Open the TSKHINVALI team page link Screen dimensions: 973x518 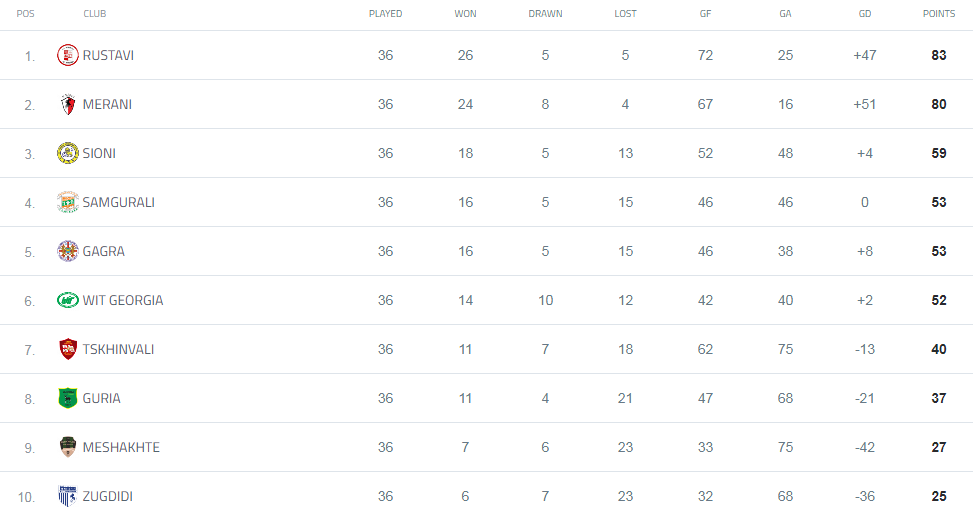[118, 349]
